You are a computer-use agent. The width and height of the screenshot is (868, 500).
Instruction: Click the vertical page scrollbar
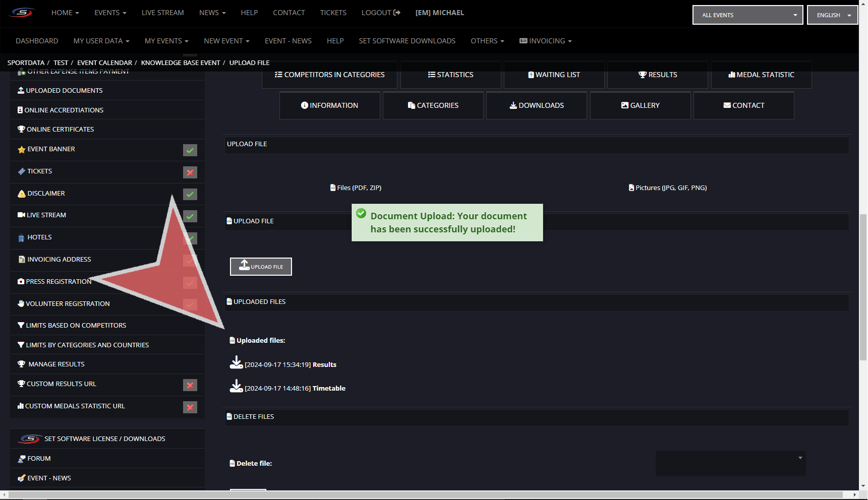coord(863,287)
